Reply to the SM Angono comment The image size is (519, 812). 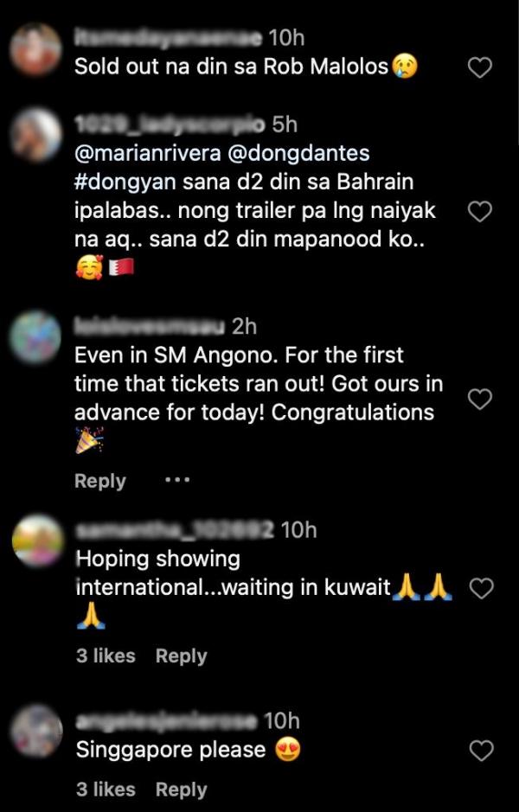coord(100,481)
